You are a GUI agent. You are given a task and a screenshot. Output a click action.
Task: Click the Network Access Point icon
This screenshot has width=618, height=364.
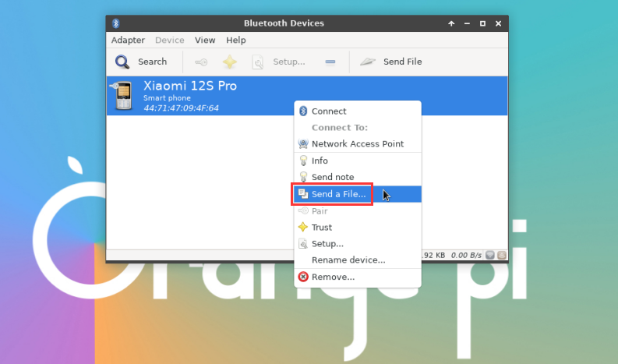[303, 144]
